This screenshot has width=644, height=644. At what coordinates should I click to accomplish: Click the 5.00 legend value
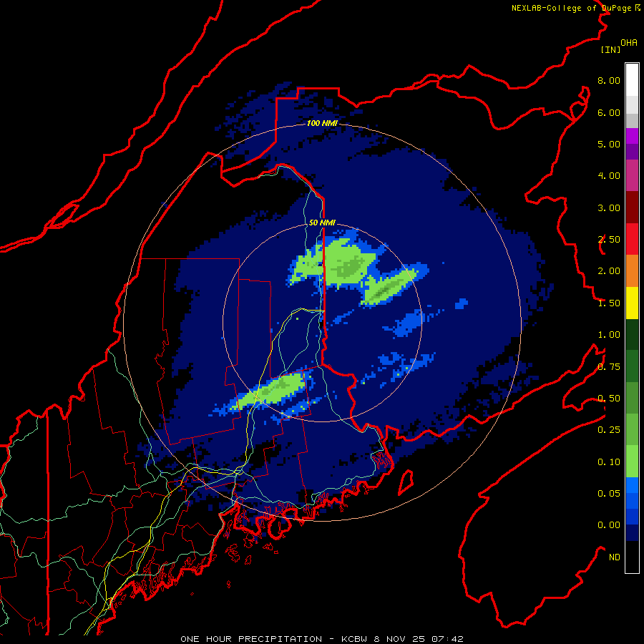(609, 144)
